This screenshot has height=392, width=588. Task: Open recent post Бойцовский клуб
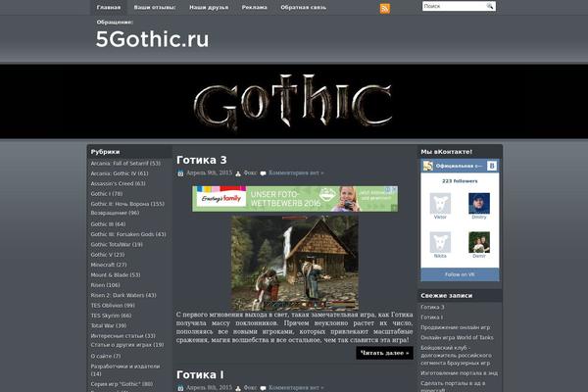(x=456, y=355)
